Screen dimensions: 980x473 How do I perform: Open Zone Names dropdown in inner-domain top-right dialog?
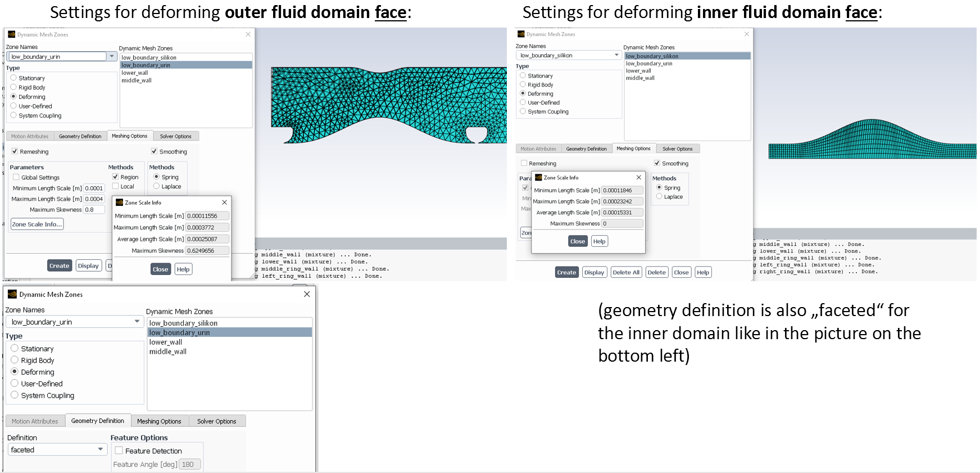pyautogui.click(x=616, y=55)
